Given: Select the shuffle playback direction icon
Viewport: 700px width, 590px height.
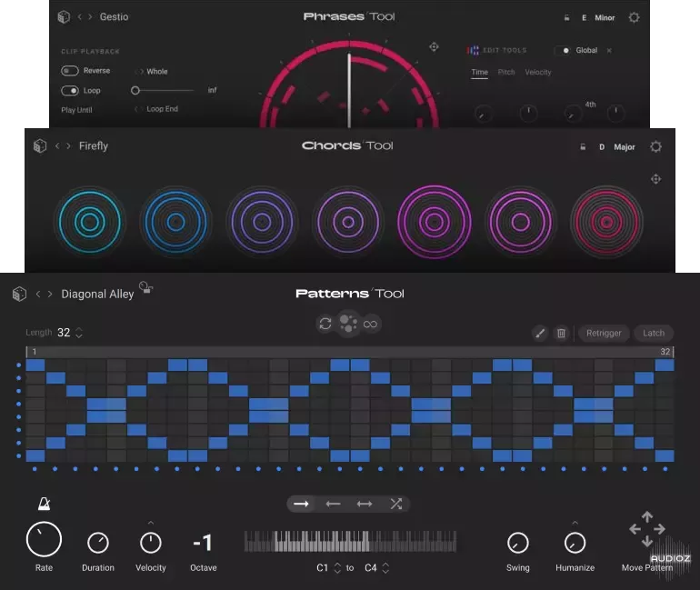Looking at the screenshot, I should point(395,504).
